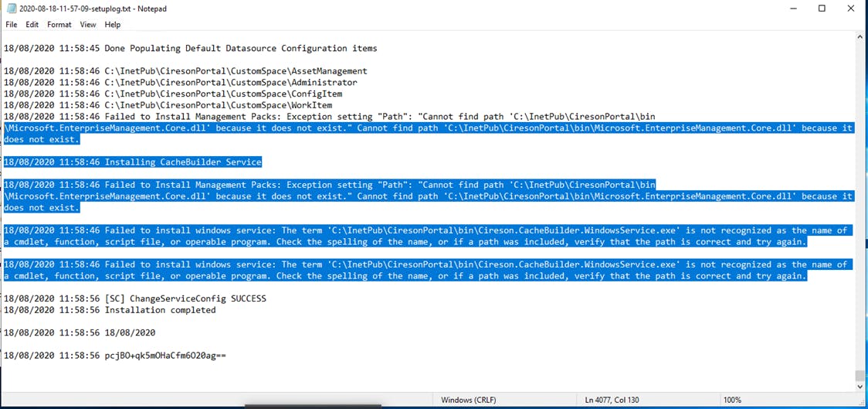This screenshot has width=868, height=409.
Task: Click the '[SC] ChangeServiceConfig SUCCESS' line
Action: pos(135,298)
